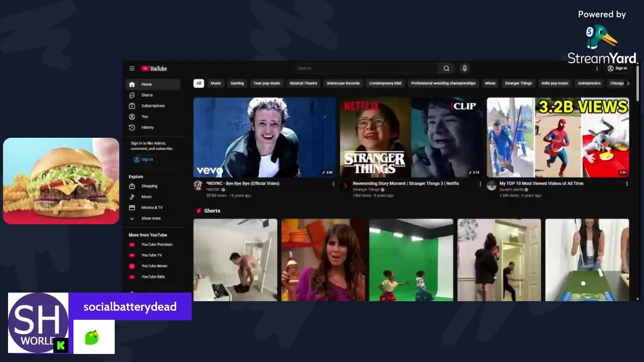The width and height of the screenshot is (644, 362).
Task: Open the NSYNC Bye Bye Bye thumbnail
Action: pyautogui.click(x=265, y=137)
